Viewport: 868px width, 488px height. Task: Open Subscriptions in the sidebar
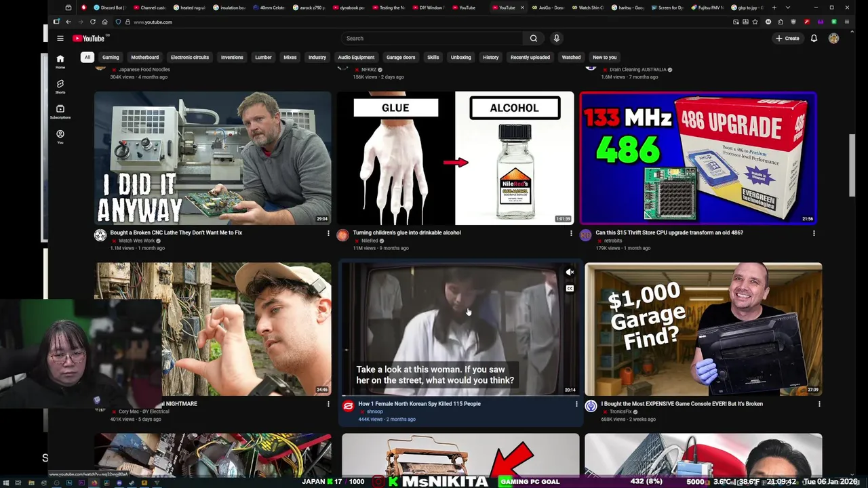(x=60, y=112)
